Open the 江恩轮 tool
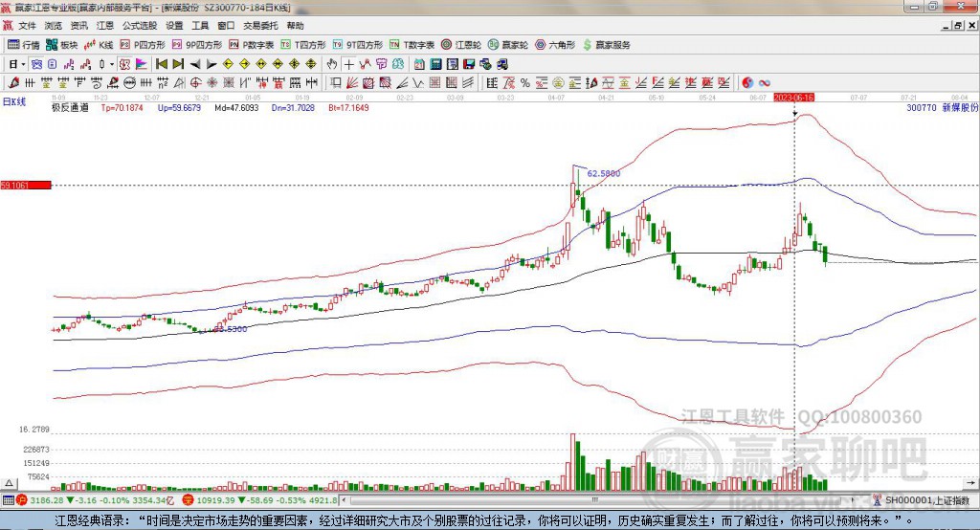 [461, 45]
